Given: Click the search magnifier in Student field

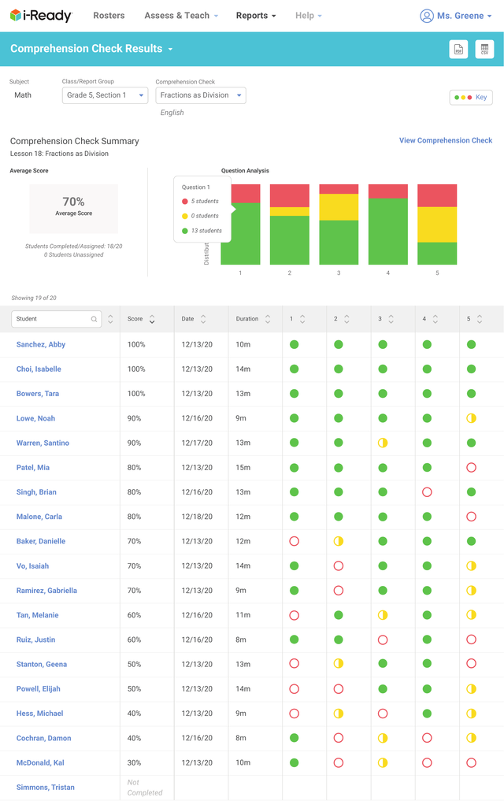Looking at the screenshot, I should click(x=94, y=319).
